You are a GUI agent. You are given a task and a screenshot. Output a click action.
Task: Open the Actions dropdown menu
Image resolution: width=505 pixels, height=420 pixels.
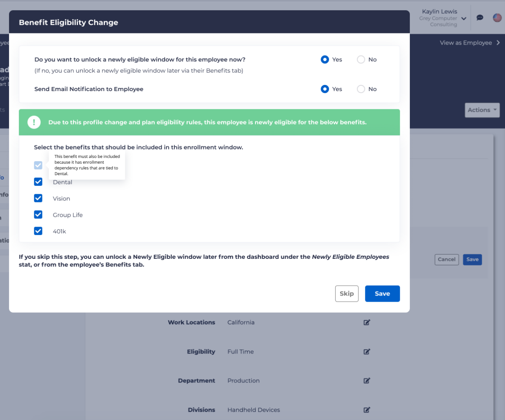point(482,110)
